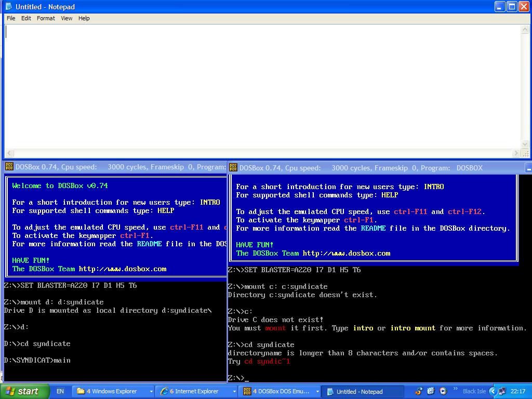Image resolution: width=532 pixels, height=399 pixels.
Task: Click the right DOSBox title bar
Action: [x=380, y=168]
